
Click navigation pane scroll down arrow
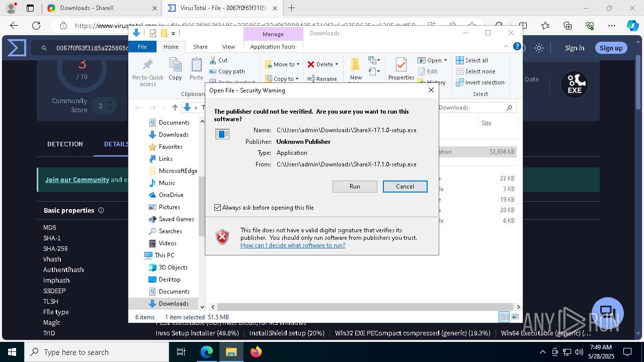point(202,306)
